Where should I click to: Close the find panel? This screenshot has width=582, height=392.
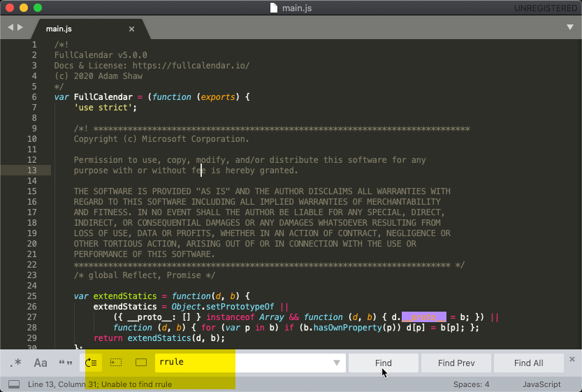pyautogui.click(x=572, y=359)
